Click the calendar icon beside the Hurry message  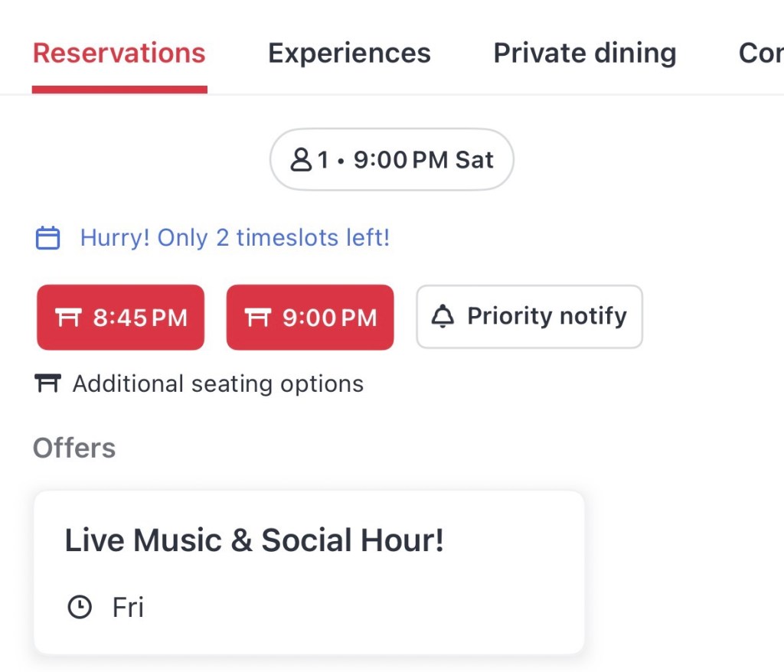(48, 238)
